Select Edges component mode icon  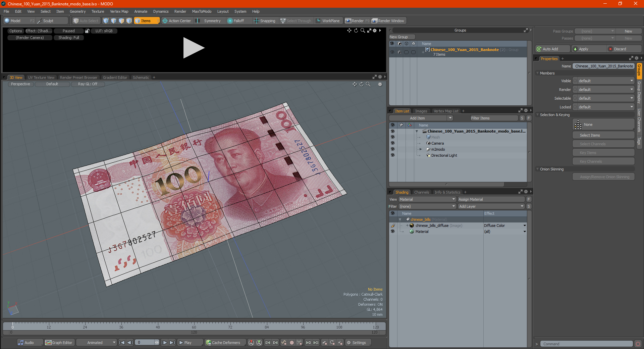point(114,21)
